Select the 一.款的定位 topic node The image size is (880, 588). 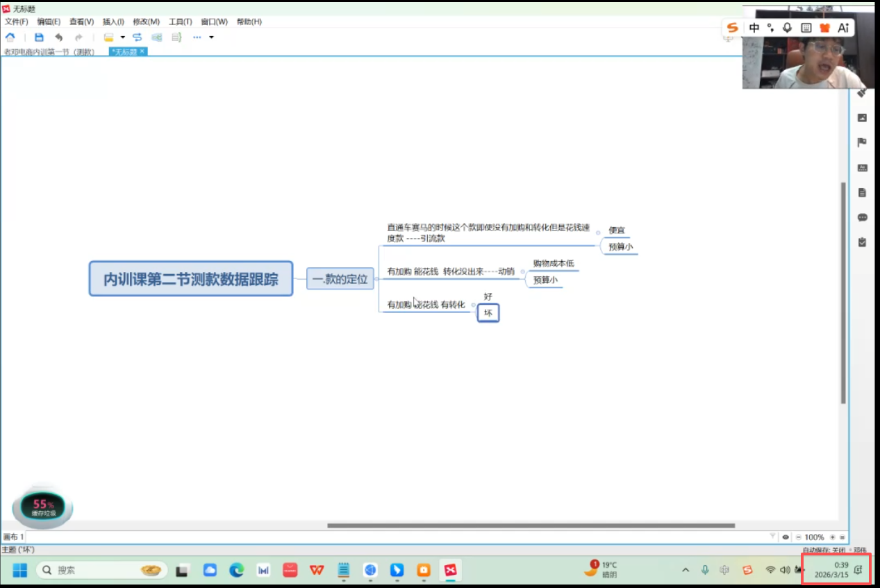[x=340, y=279]
